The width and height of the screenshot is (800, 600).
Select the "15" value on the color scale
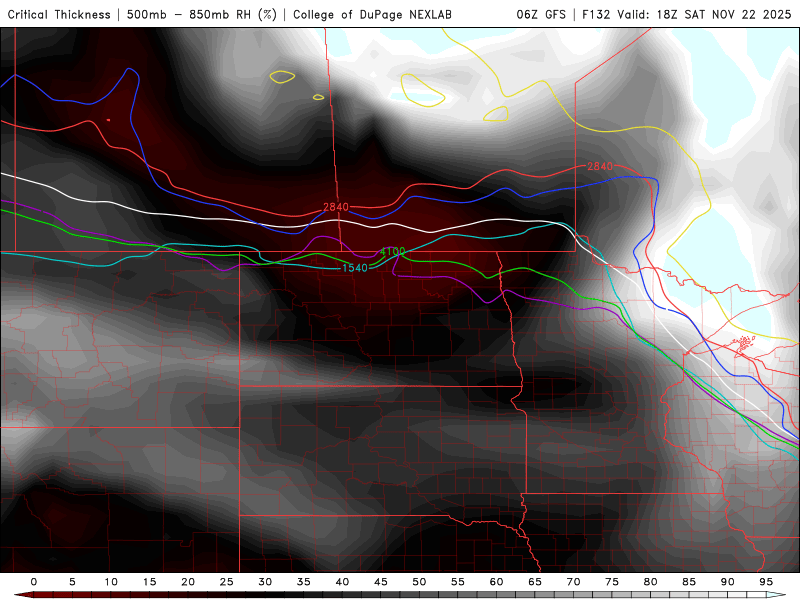pos(149,582)
